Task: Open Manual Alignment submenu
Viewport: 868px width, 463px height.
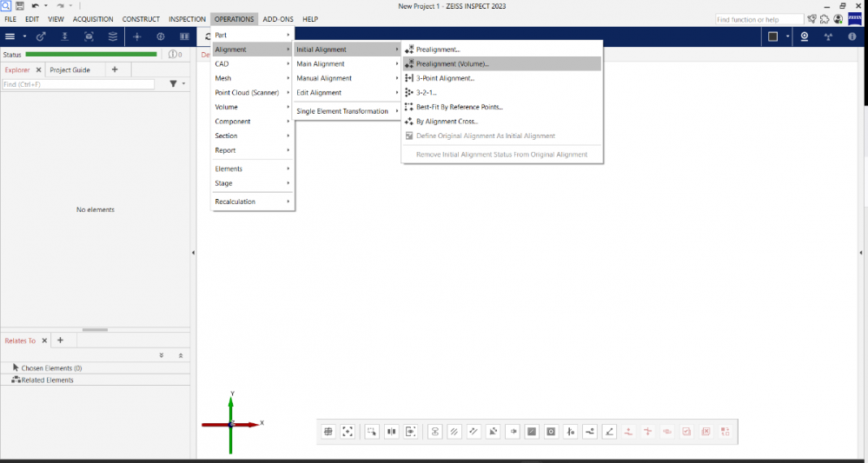Action: pyautogui.click(x=347, y=78)
